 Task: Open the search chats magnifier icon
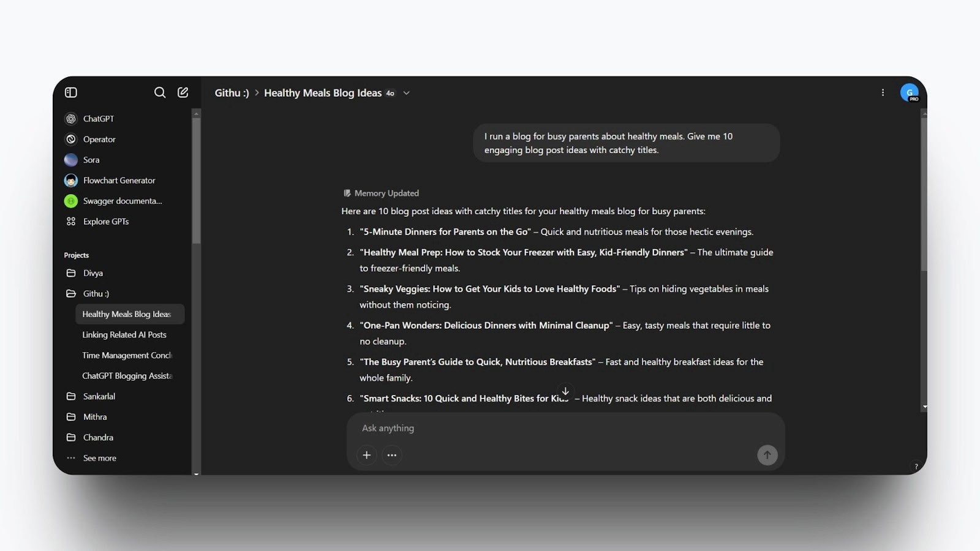160,92
